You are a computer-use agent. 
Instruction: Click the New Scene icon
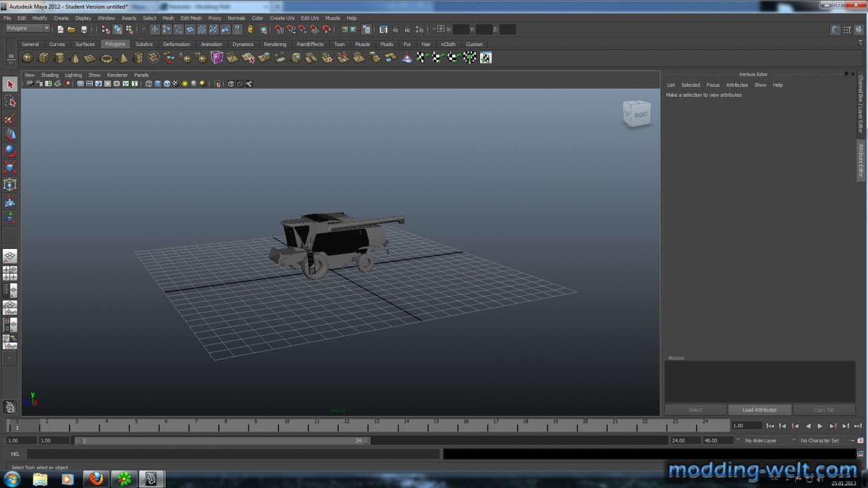[60, 29]
